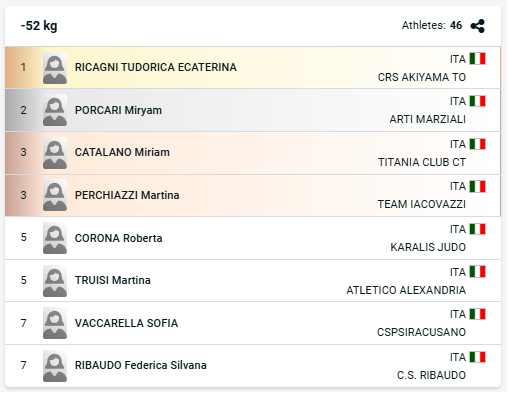Select the Italian flag in Corona Roberta's row
514x405 pixels.
coord(477,229)
